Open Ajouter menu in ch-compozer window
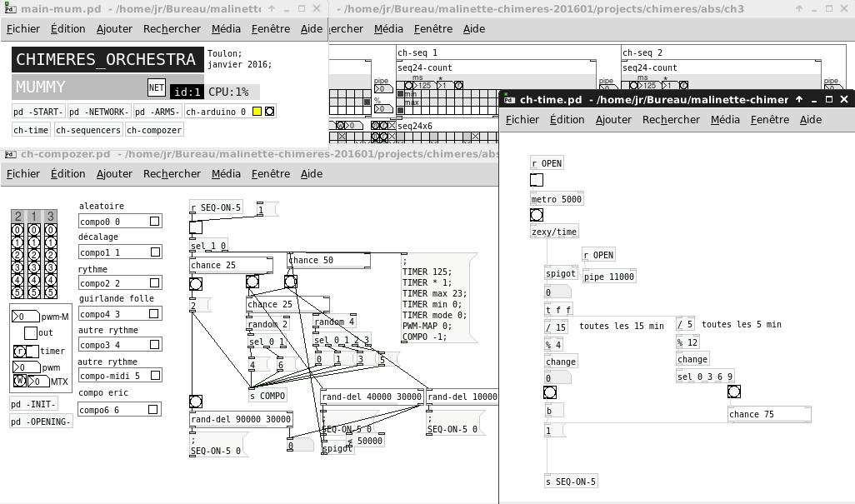The width and height of the screenshot is (855, 504). coord(114,174)
